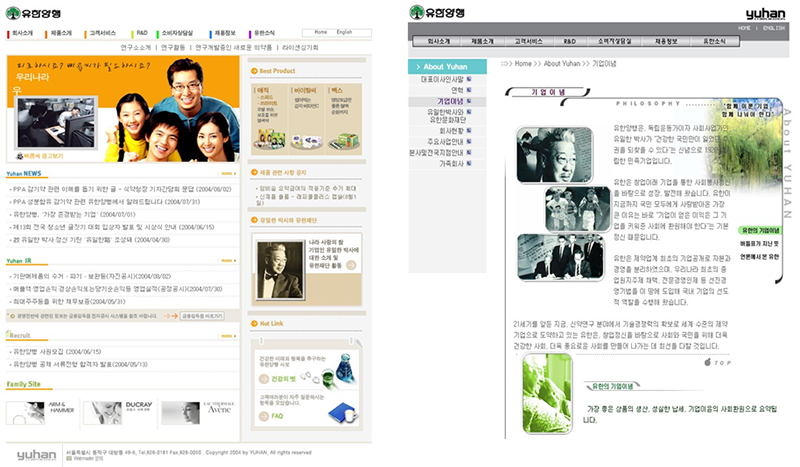This screenshot has height=467, width=800.
Task: Click the About Yuhan sidebar header
Action: pyautogui.click(x=447, y=67)
